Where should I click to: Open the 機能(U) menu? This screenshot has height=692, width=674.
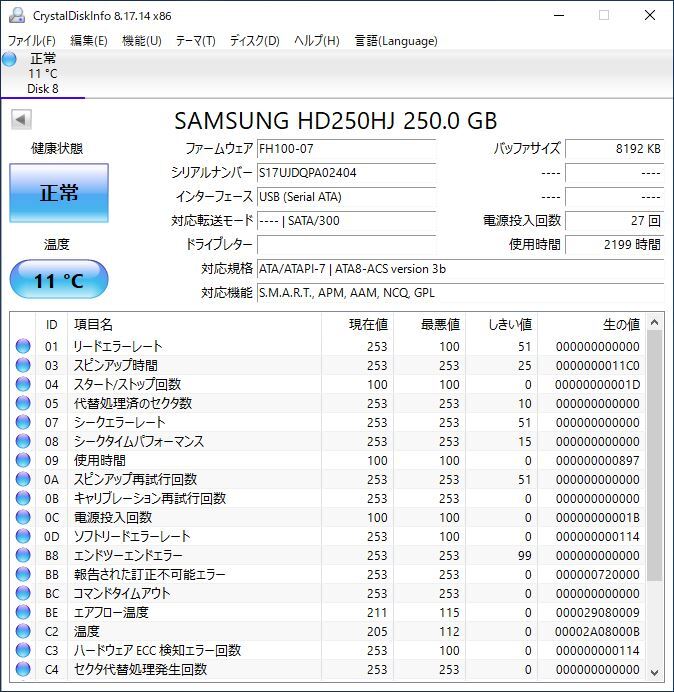(x=142, y=41)
